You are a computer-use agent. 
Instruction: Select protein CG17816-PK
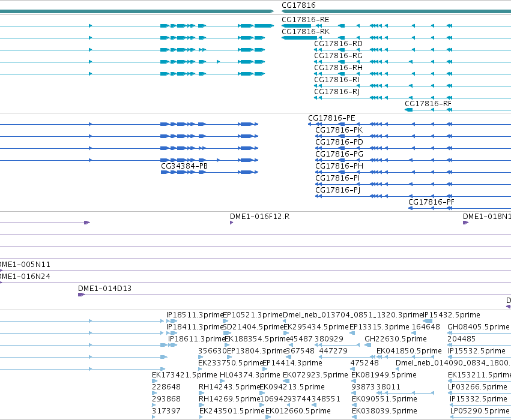pos(339,130)
